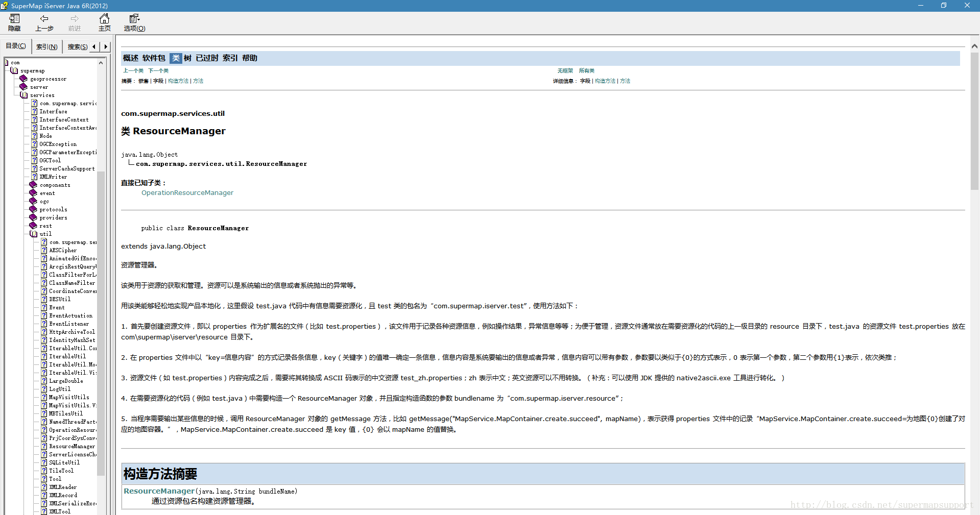
Task: Click the page icon beside TileTool
Action: pyautogui.click(x=44, y=471)
